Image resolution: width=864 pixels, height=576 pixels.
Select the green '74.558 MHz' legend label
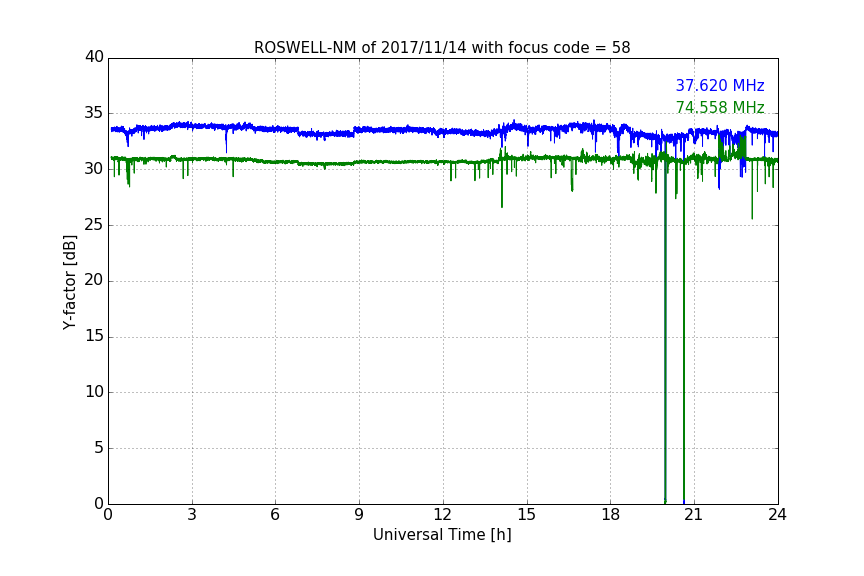720,107
